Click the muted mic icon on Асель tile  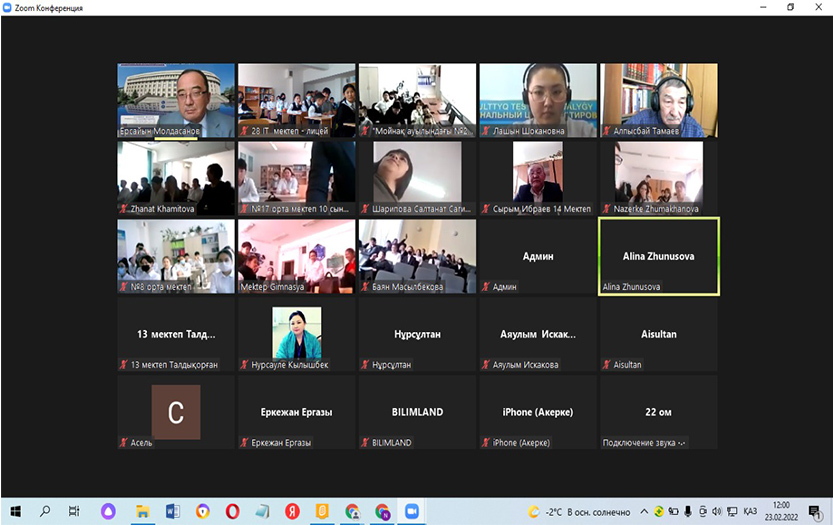[x=124, y=442]
